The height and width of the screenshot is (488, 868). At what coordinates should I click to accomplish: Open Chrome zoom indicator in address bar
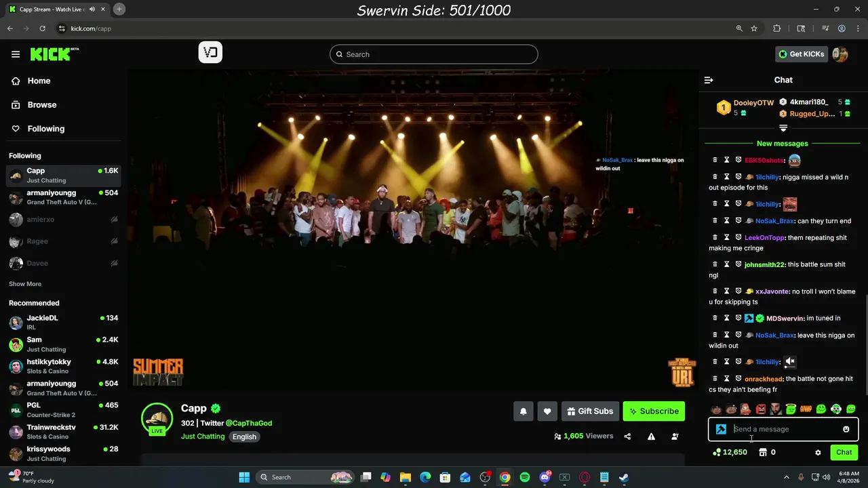[739, 28]
